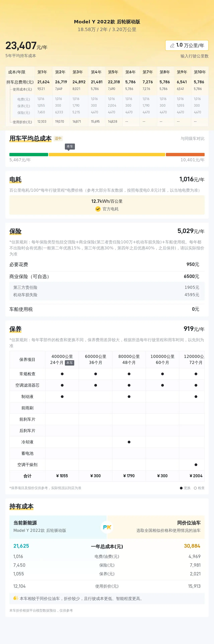Tap the 常规检查 dot under 60000公里
The width and height of the screenshot is (214, 644).
coord(96,374)
